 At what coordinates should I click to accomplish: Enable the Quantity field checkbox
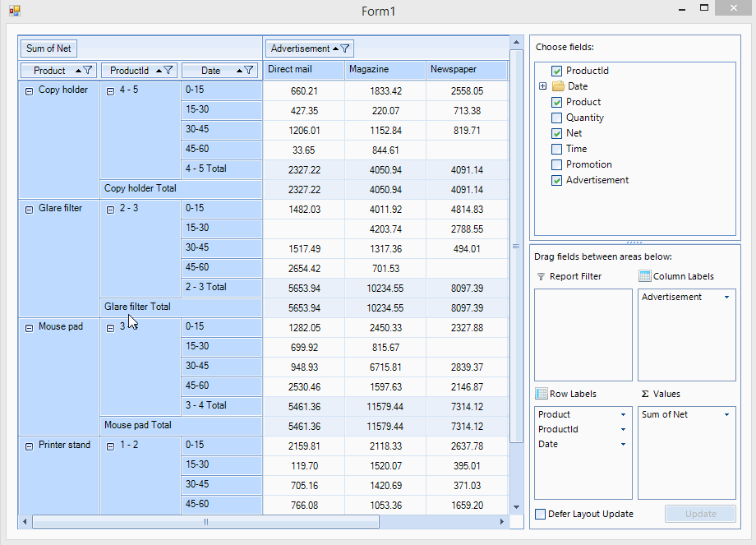point(557,118)
